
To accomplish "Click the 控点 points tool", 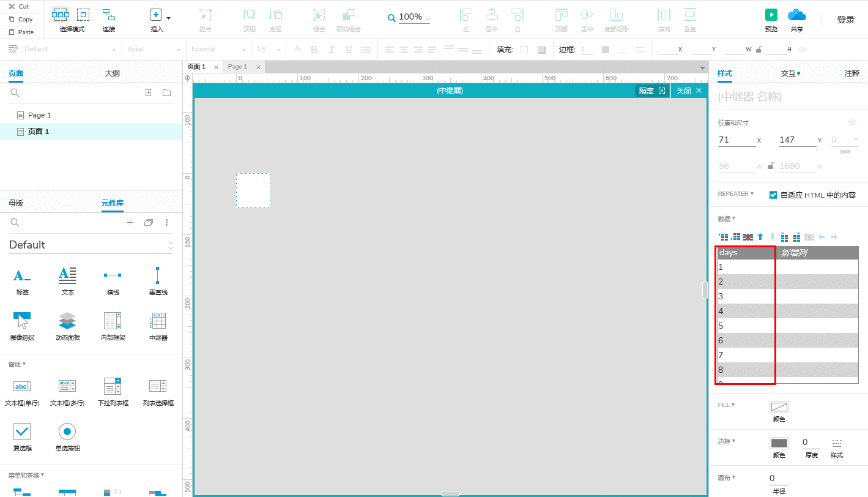I will pos(206,15).
